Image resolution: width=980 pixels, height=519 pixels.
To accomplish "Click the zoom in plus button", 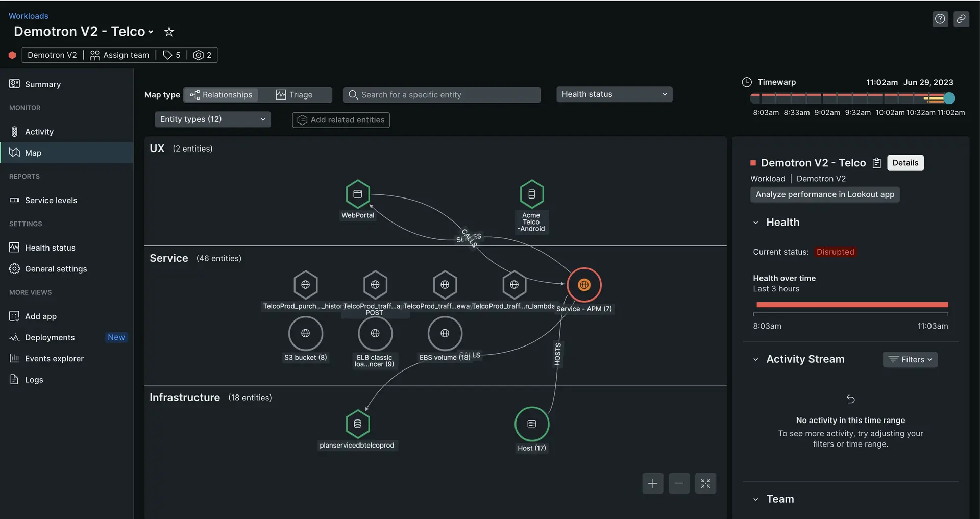I will [652, 483].
